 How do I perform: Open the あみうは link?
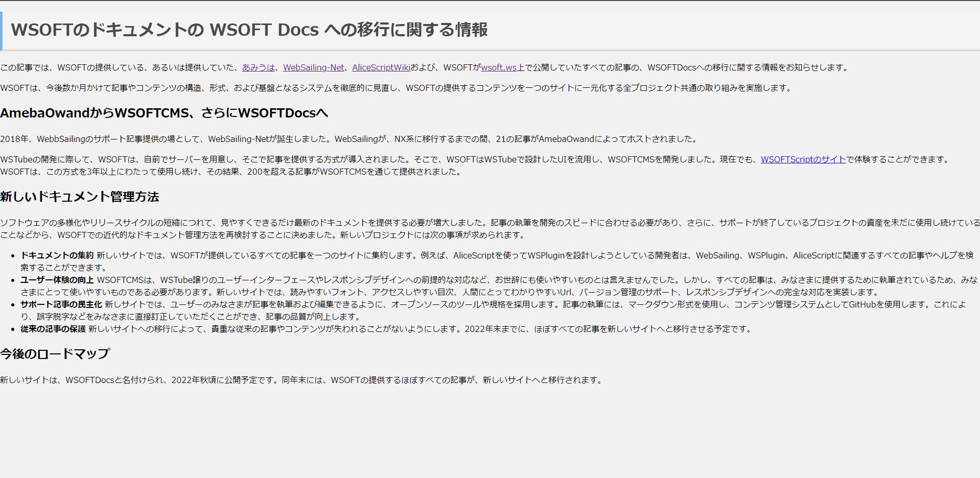[258, 67]
